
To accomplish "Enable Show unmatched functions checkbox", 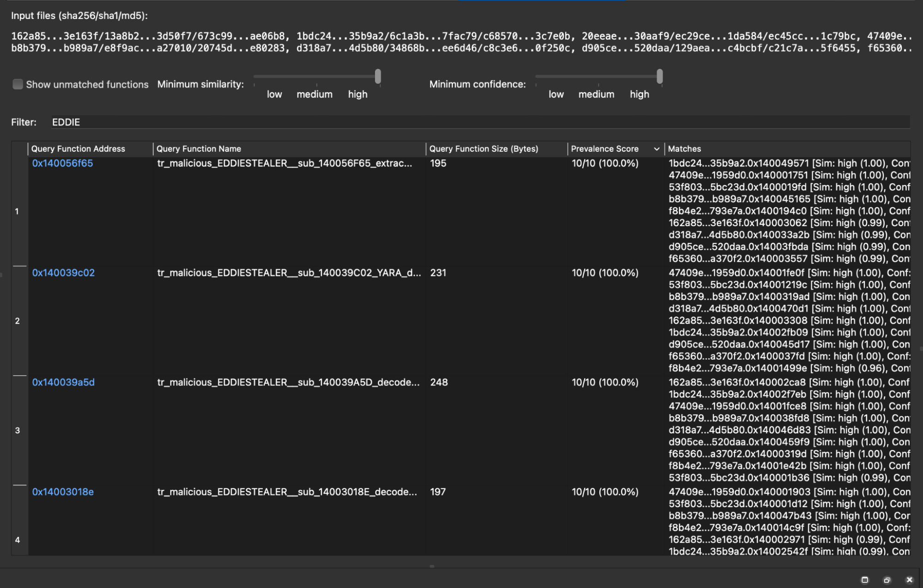I will click(18, 84).
